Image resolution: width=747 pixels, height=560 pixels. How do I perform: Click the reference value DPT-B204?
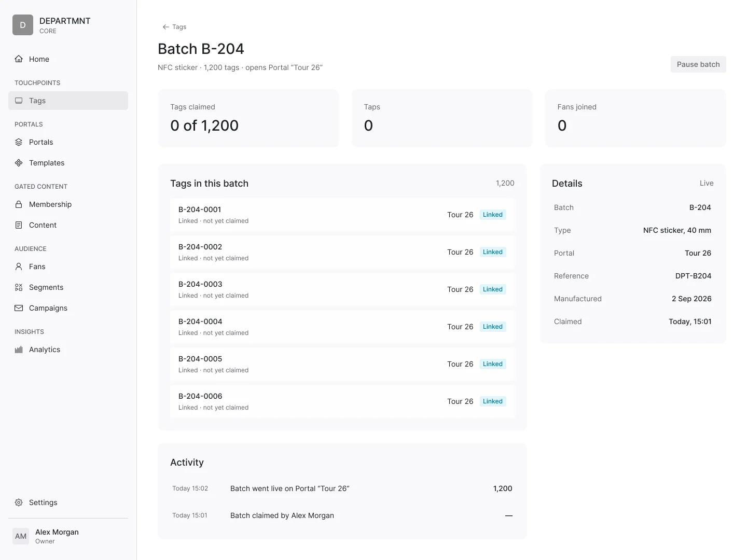click(693, 276)
